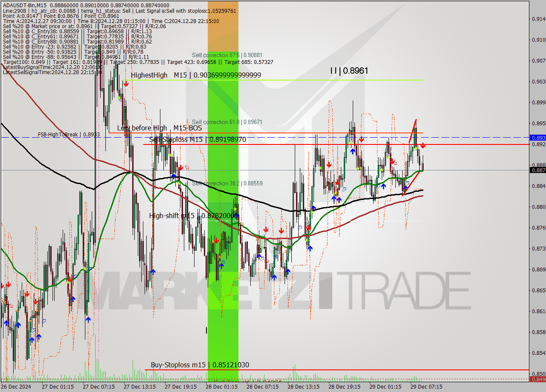Click the blue 0.893 price tag on the price scale

tap(537, 138)
